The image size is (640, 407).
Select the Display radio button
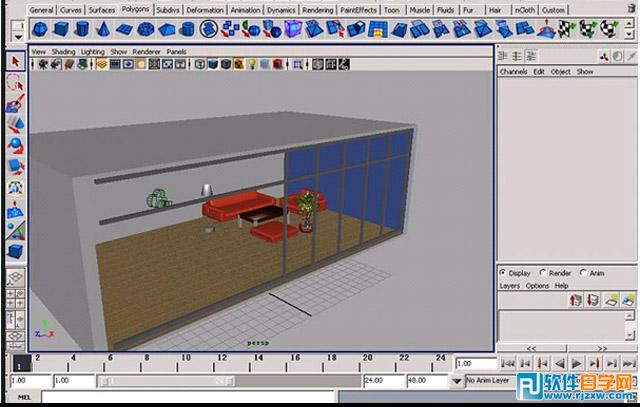pos(503,272)
